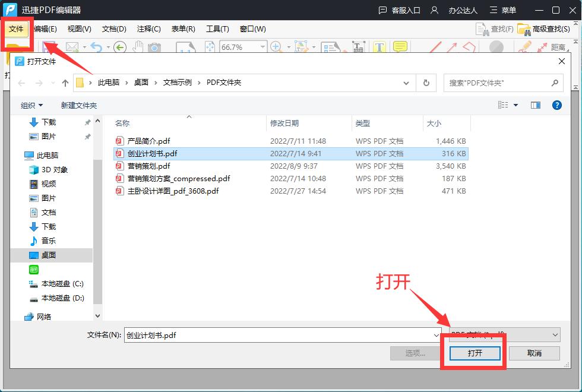
Task: Select the hand pan tool
Action: pos(137,47)
